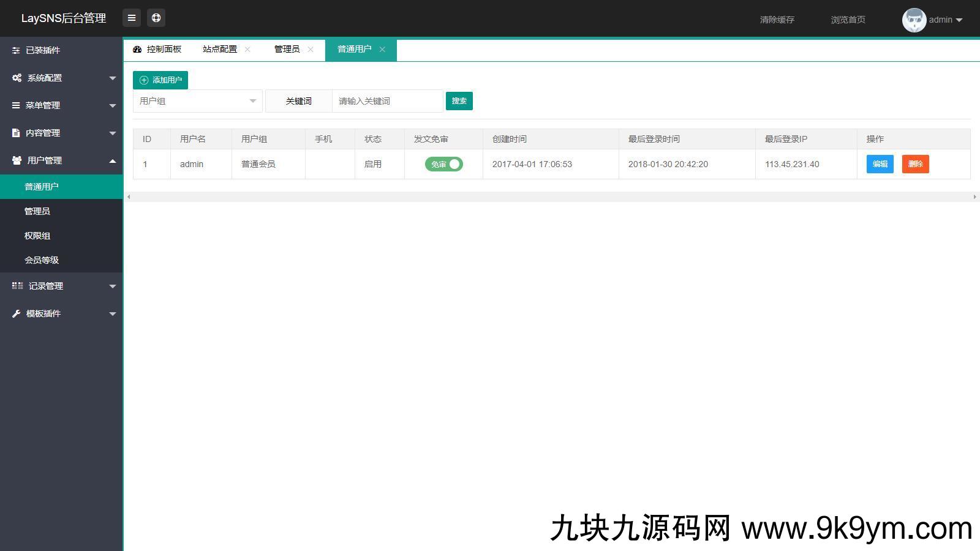Close the 站点配置 tab

tap(247, 50)
